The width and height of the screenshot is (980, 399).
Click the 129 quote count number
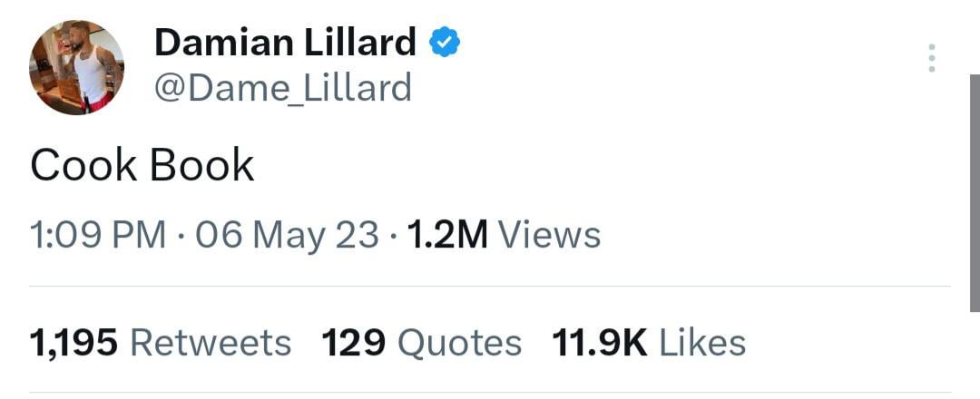(353, 343)
